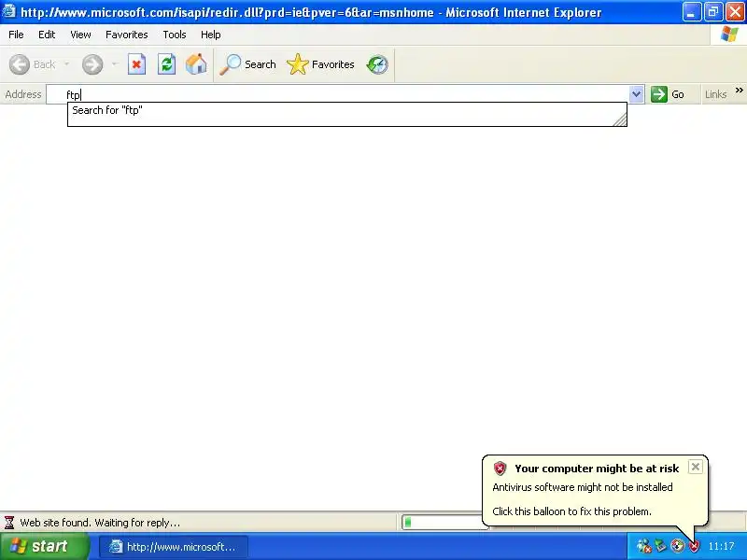Stop loading with the red X icon

click(136, 64)
